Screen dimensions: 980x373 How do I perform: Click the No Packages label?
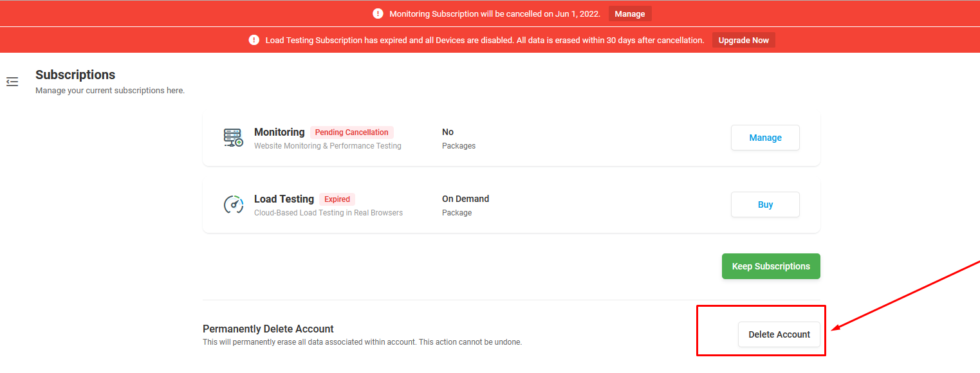(x=459, y=138)
